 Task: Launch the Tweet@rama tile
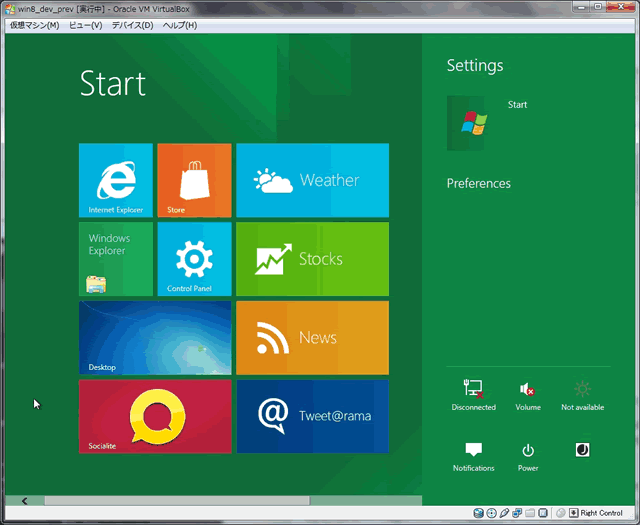312,416
